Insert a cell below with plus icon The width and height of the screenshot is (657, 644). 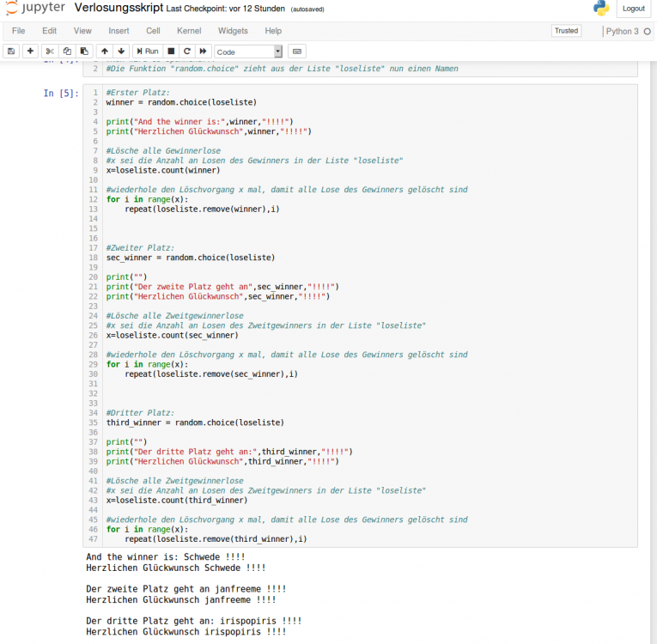pos(30,52)
